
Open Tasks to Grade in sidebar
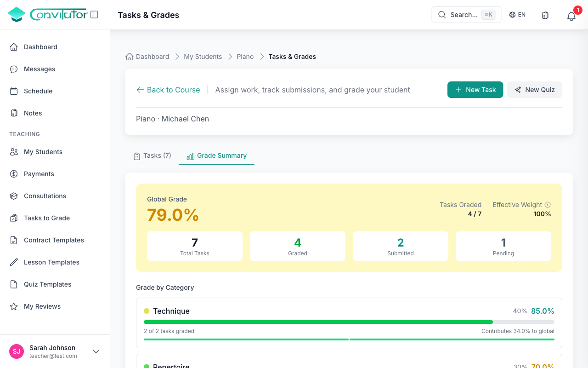pos(47,218)
